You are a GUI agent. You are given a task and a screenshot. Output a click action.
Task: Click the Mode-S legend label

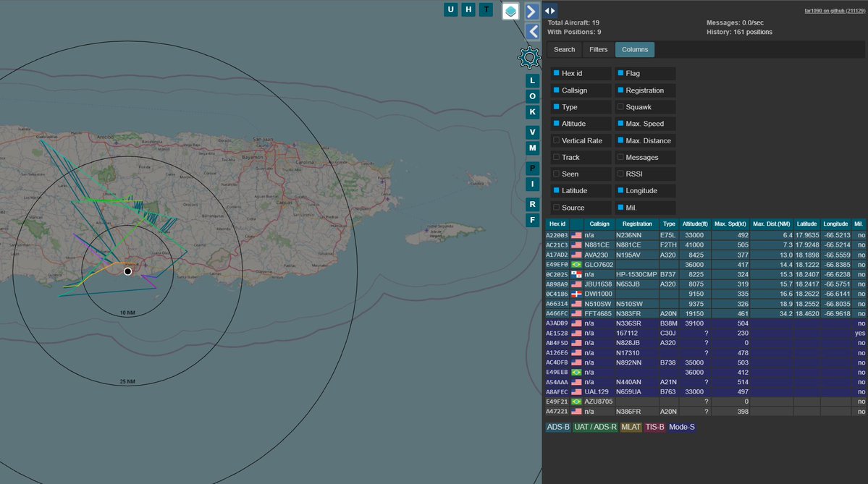tap(682, 427)
